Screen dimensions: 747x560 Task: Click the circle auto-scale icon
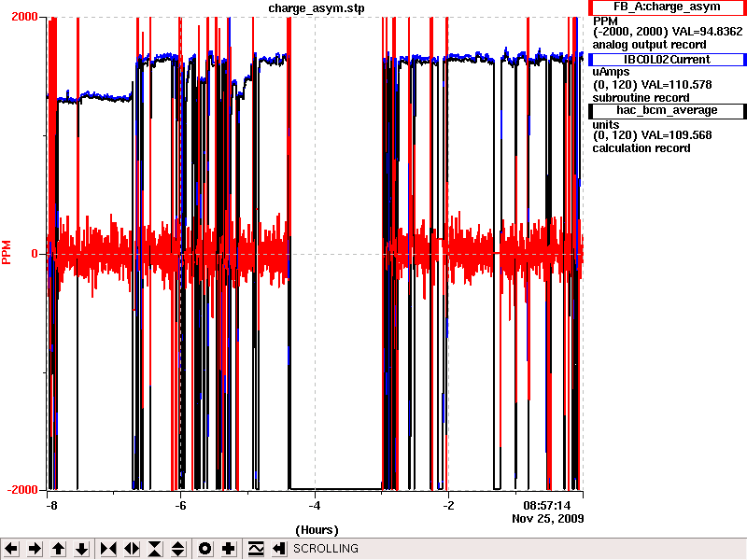click(x=204, y=549)
